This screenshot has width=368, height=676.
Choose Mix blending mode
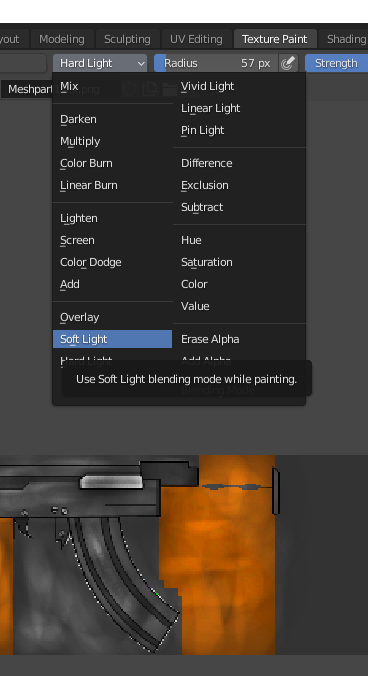click(x=112, y=86)
